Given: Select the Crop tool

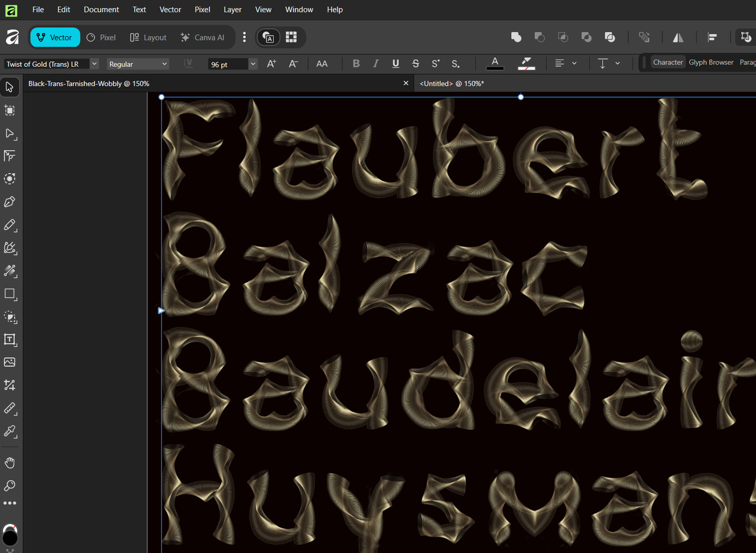Looking at the screenshot, I should click(x=10, y=385).
